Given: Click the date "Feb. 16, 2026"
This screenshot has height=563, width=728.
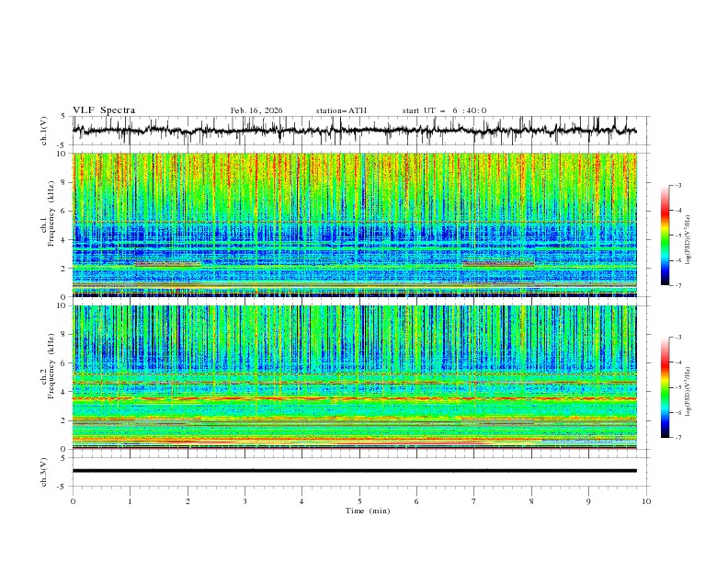Looking at the screenshot, I should [256, 110].
